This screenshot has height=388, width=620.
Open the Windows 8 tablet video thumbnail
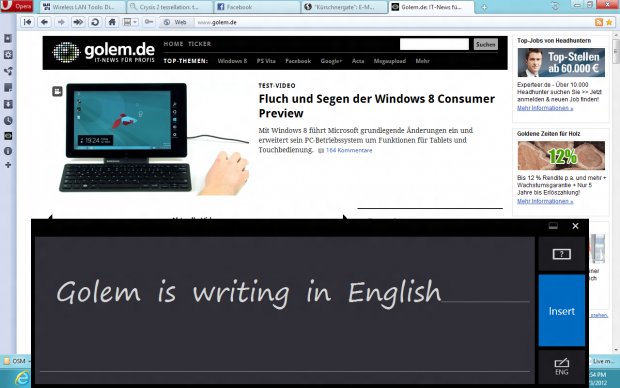pyautogui.click(x=154, y=138)
